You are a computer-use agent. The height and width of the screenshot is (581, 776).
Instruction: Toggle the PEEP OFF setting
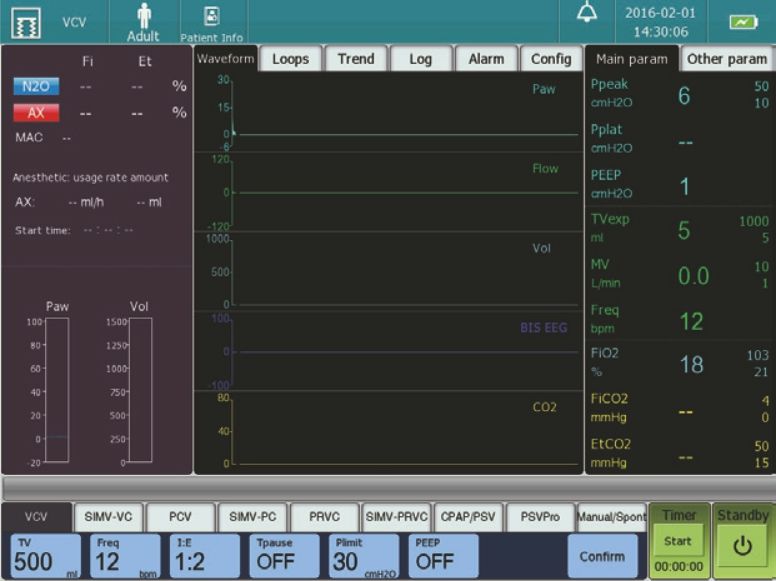pos(442,556)
